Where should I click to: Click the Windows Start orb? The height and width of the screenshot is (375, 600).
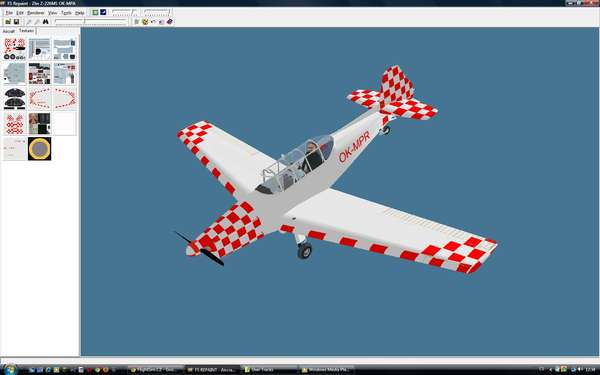(x=10, y=369)
